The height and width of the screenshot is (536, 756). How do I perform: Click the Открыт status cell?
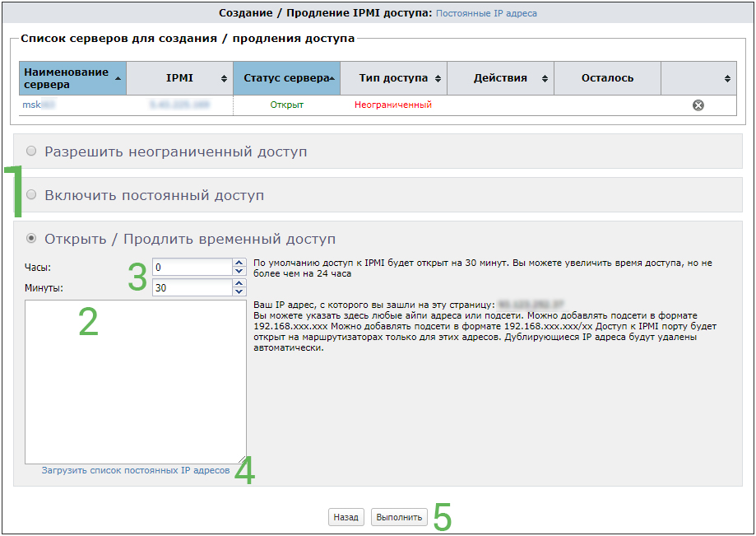point(287,105)
